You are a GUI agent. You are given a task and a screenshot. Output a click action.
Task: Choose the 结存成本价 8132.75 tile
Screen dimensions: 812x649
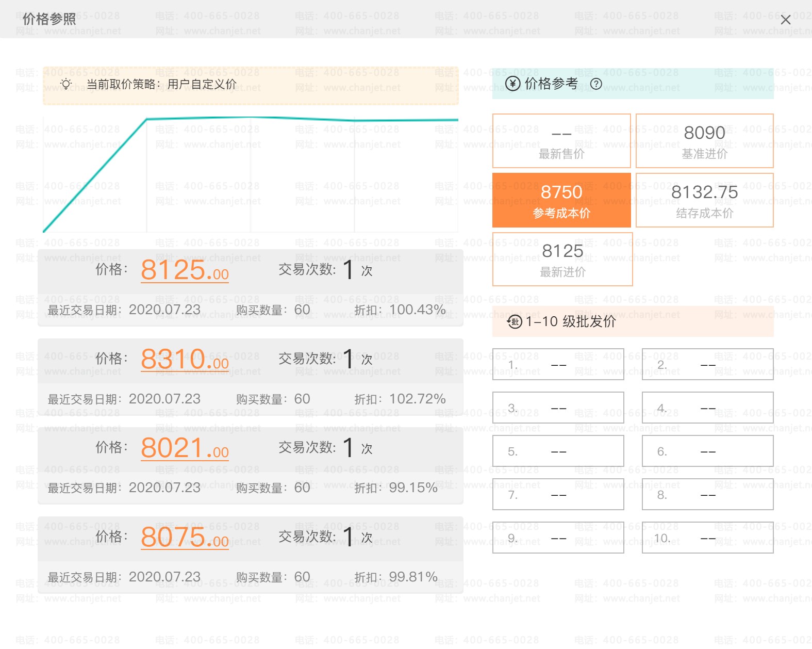pos(704,200)
